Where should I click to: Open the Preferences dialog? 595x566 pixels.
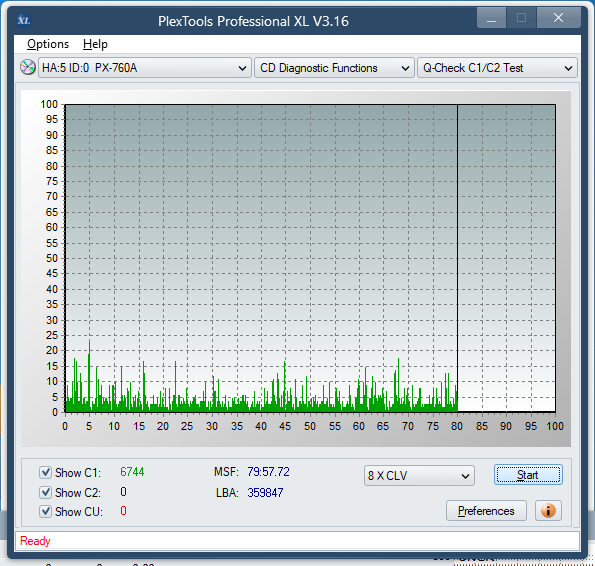(x=486, y=511)
